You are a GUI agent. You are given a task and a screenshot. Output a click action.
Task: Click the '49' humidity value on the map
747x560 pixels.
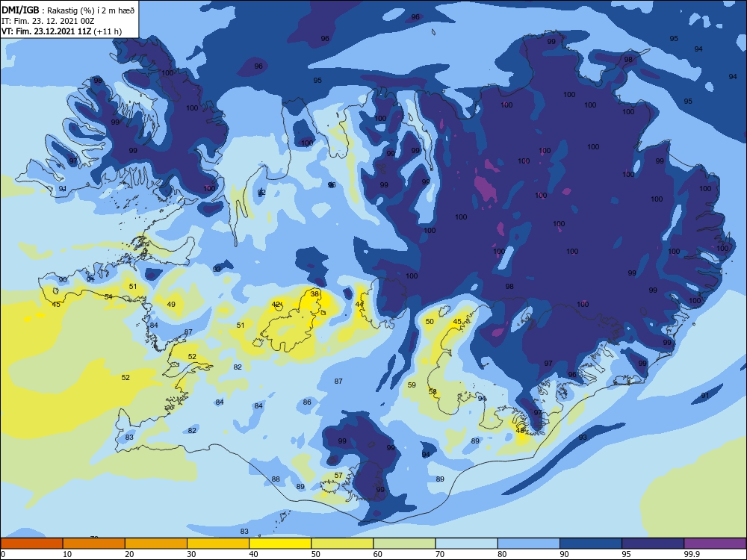(171, 305)
